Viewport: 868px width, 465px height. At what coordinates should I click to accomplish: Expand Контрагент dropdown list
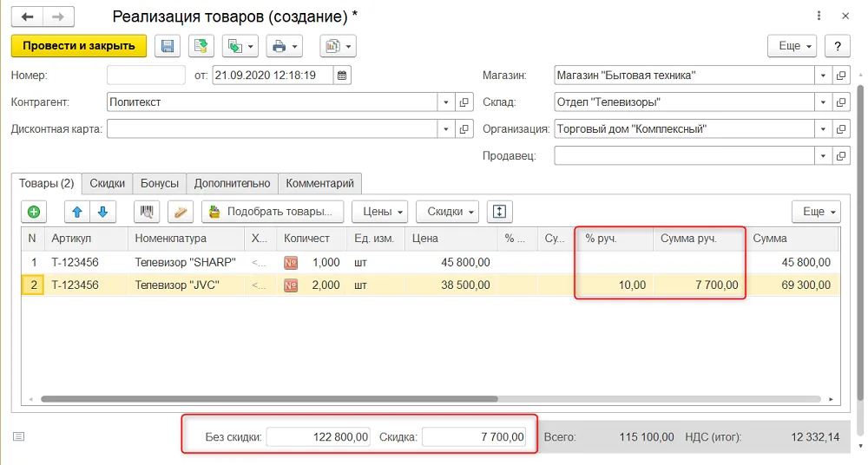(445, 102)
